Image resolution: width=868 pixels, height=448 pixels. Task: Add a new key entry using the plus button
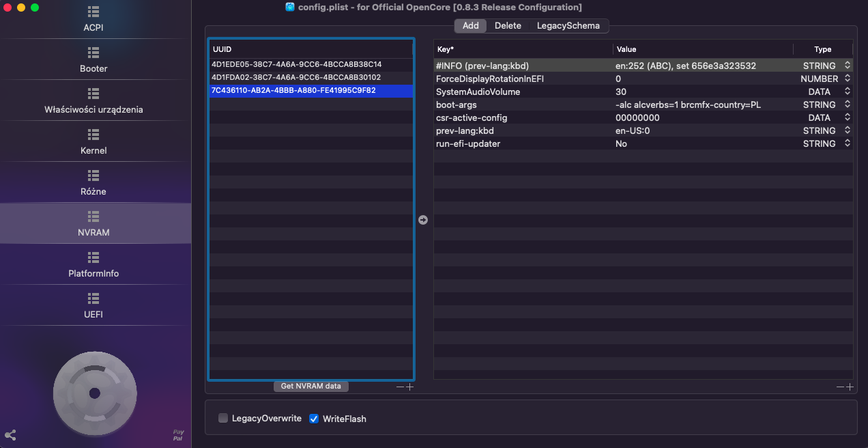[x=850, y=387]
